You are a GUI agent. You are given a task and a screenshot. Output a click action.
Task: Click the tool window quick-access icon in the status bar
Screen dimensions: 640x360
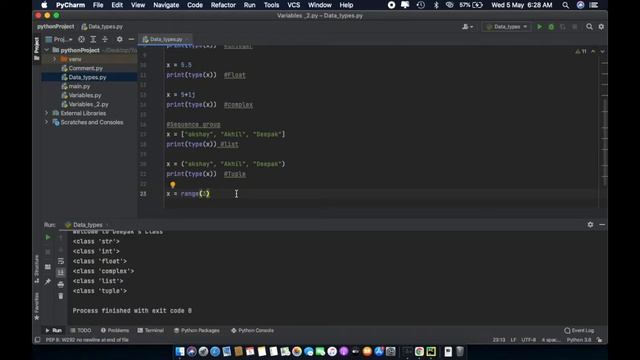37,340
